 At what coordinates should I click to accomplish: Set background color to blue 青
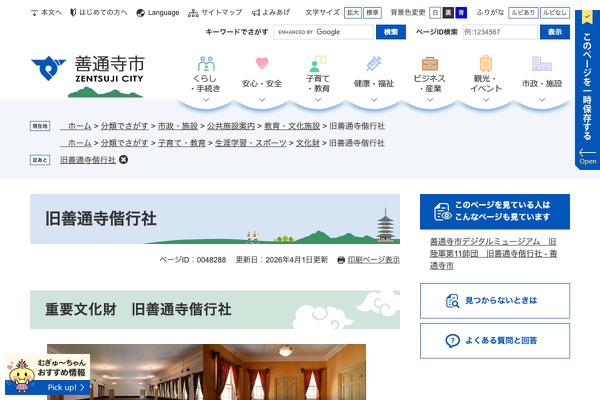461,13
